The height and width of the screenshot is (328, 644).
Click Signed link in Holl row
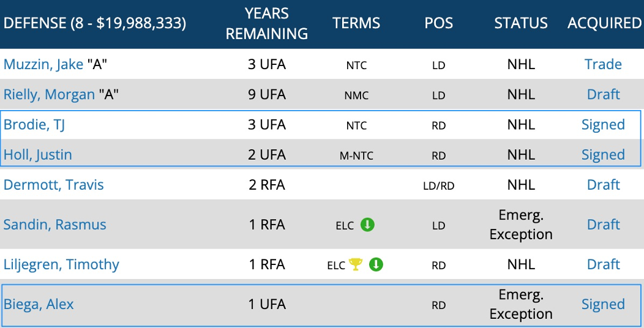pyautogui.click(x=603, y=155)
